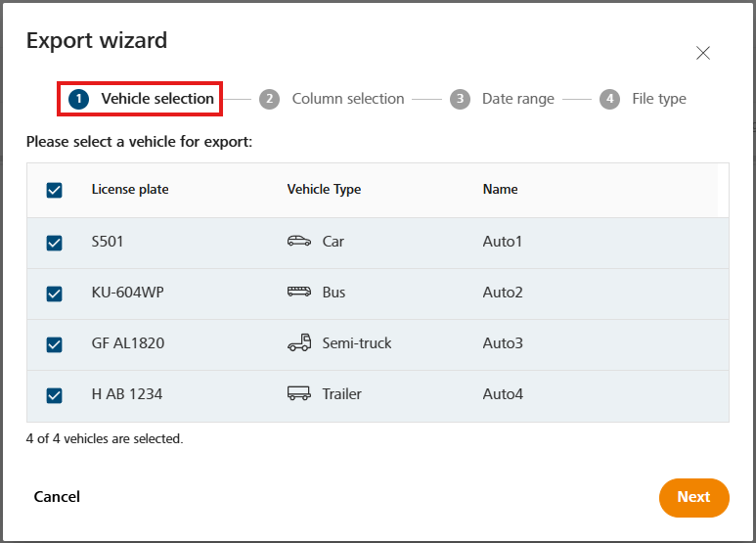Screen dimensions: 756x543
Task: Go to the Column selection step
Action: click(348, 99)
